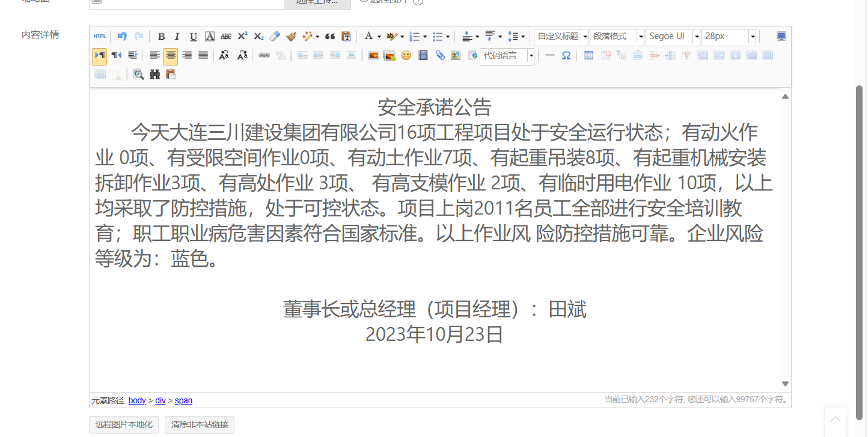Viewport: 868px width, 437px height.
Task: Paste as plain text
Action: click(346, 37)
